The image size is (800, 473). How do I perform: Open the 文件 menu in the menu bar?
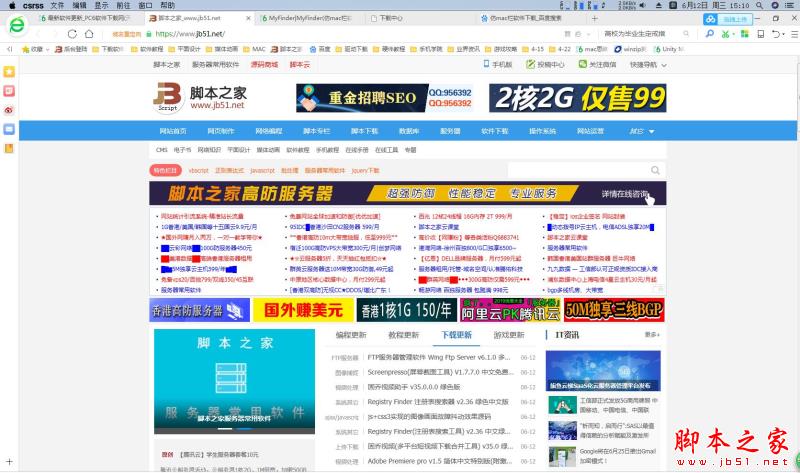[57, 5]
